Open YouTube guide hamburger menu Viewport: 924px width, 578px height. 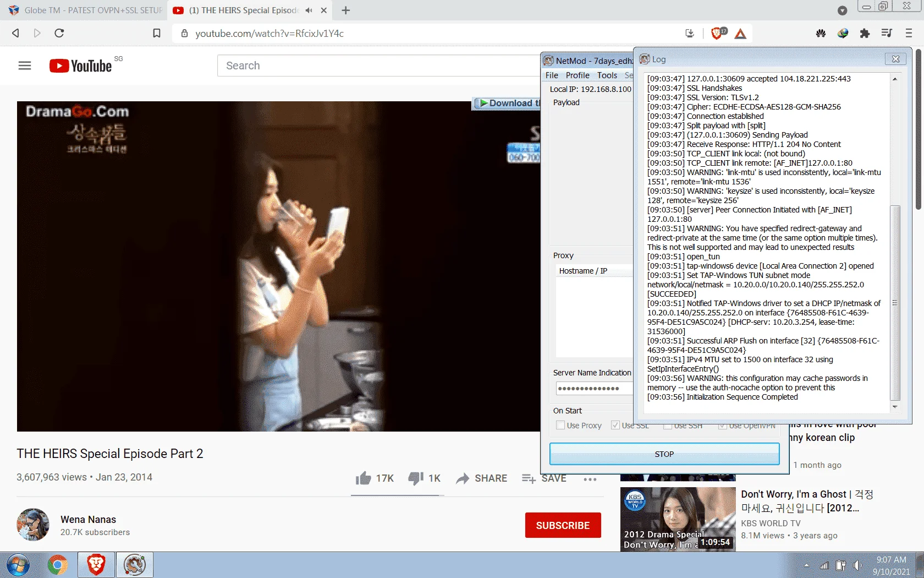[x=25, y=66]
